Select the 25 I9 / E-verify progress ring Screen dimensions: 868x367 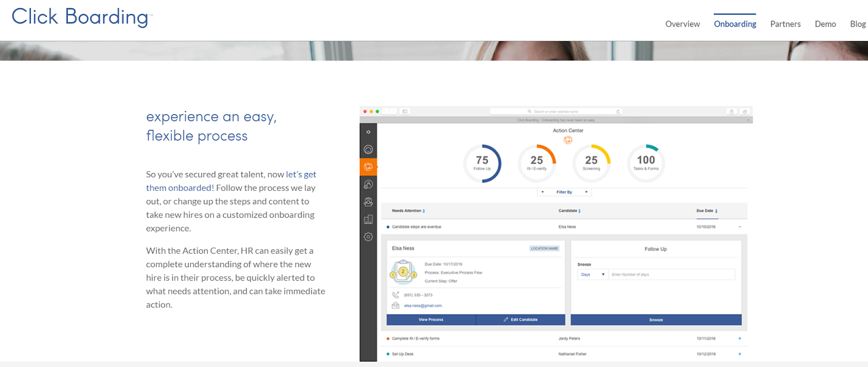[x=537, y=163]
